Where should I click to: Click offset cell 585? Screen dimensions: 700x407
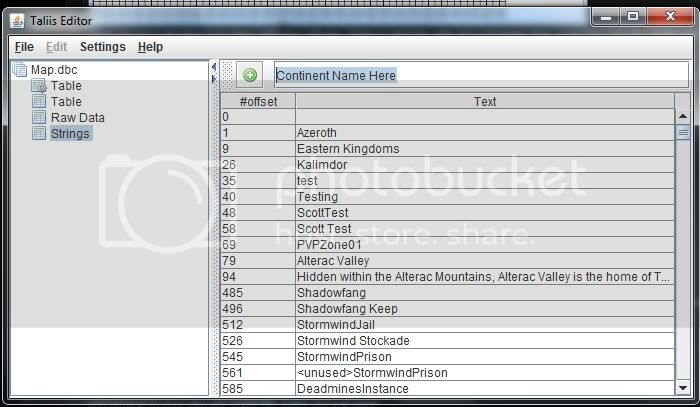point(258,388)
